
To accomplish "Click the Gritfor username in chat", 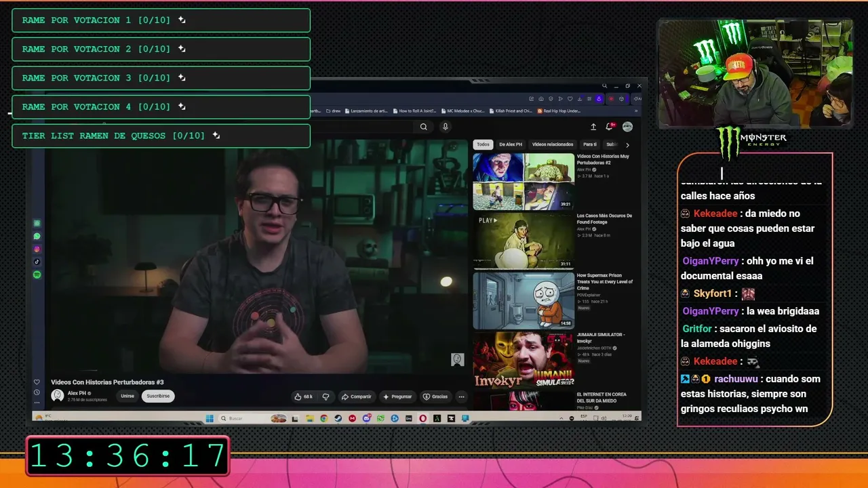I will point(697,329).
